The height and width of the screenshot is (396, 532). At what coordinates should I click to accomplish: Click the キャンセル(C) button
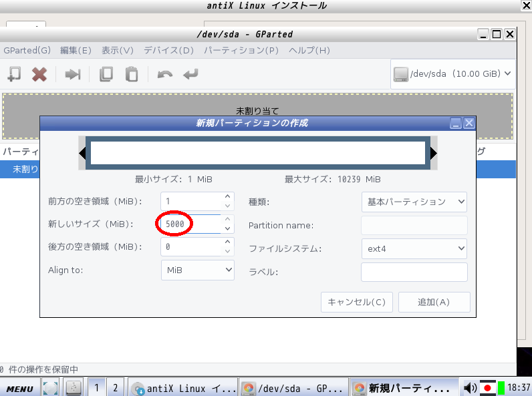click(357, 302)
